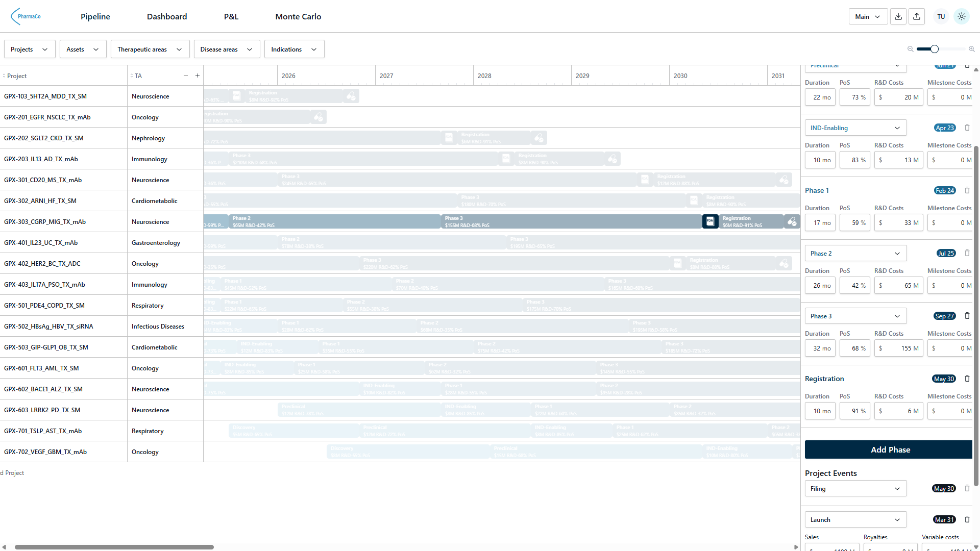Switch to the Dashboard tab
Image resolution: width=980 pixels, height=551 pixels.
coord(166,16)
